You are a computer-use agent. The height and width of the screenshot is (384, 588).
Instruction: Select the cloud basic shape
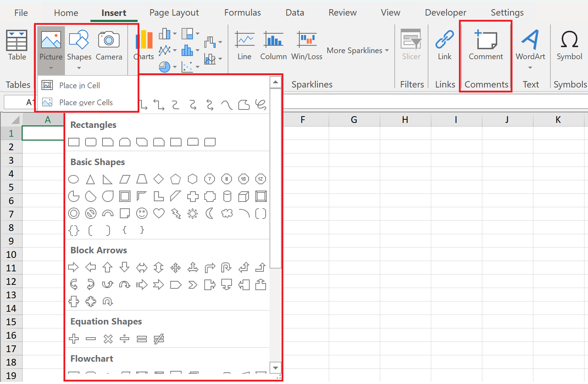[x=227, y=213]
